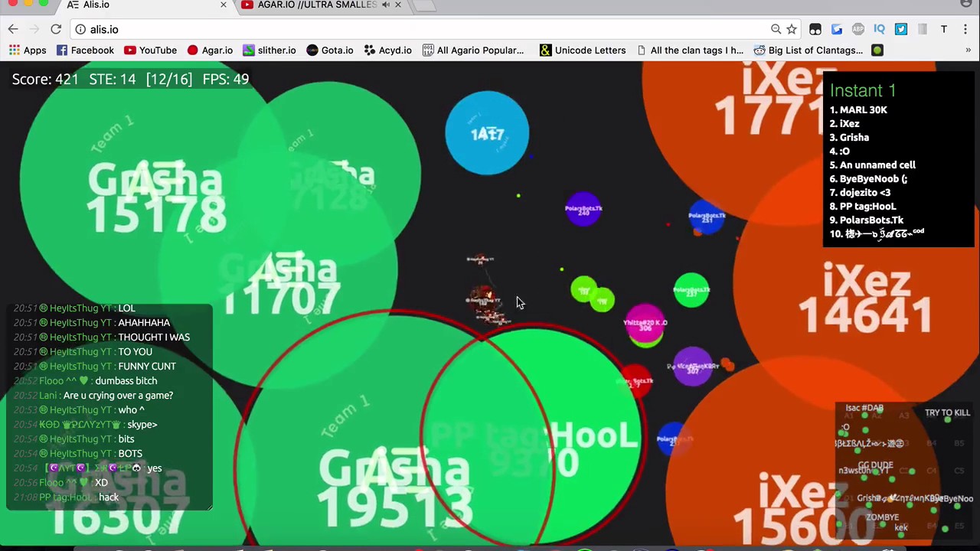
Task: Show hidden bookmarks via double chevron
Action: click(968, 51)
